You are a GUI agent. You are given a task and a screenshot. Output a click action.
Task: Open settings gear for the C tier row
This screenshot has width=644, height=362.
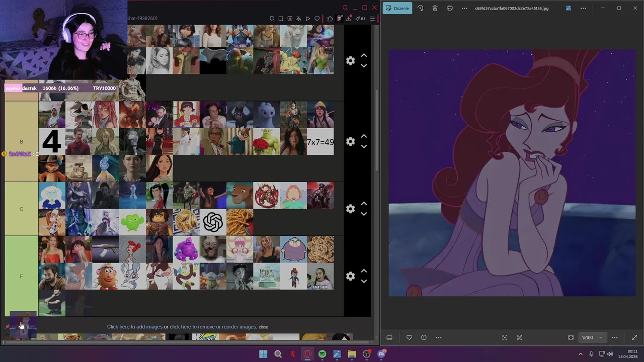tap(351, 209)
